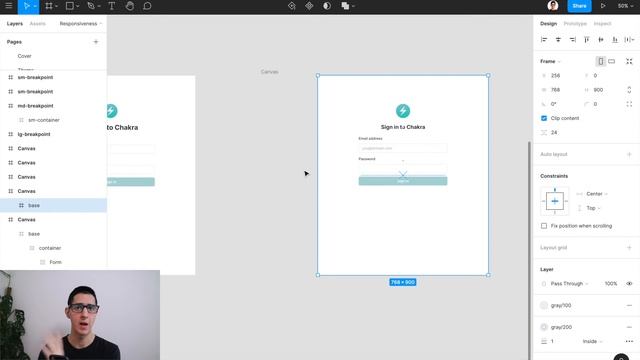Add Auto layout with its plus icon
This screenshot has height=360, width=640.
[x=629, y=154]
